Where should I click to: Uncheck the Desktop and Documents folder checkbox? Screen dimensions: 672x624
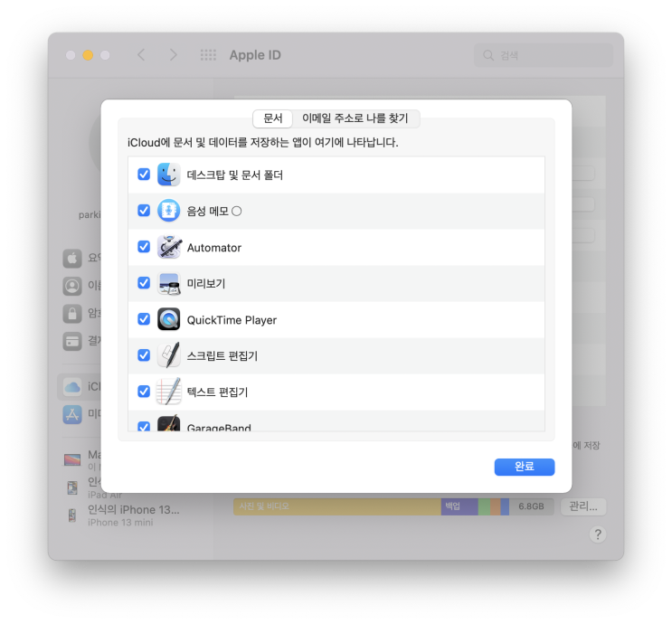[x=144, y=175]
